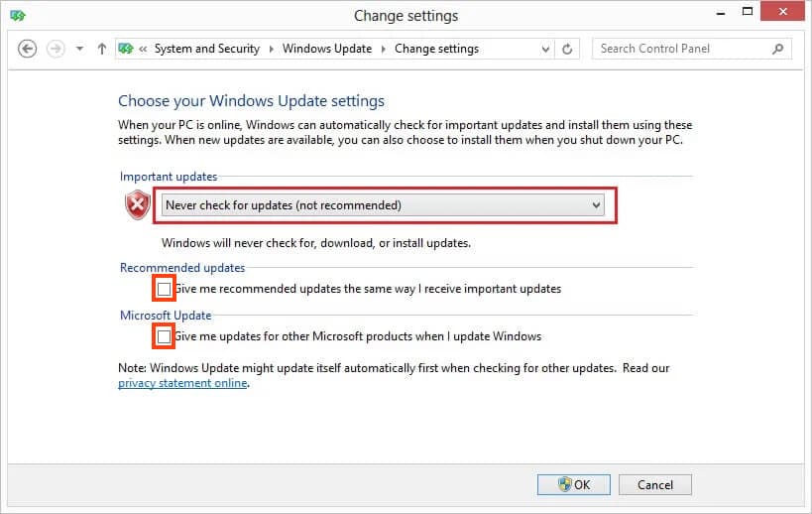Click the search magnifier icon

point(778,49)
